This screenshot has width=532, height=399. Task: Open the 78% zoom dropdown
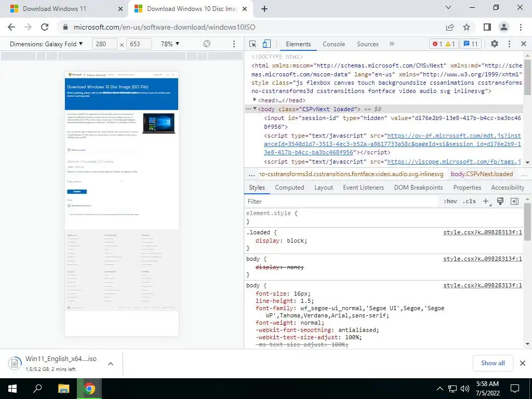pos(170,44)
